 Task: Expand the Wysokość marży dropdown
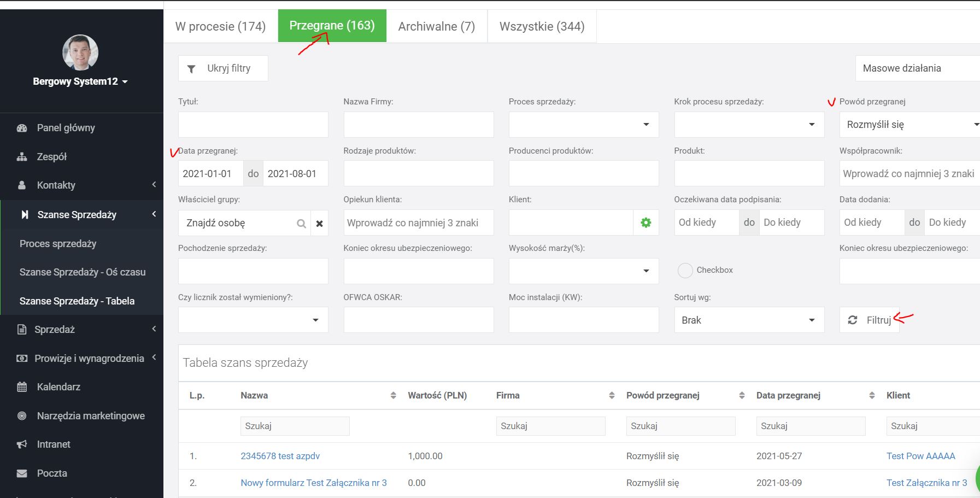pyautogui.click(x=583, y=271)
